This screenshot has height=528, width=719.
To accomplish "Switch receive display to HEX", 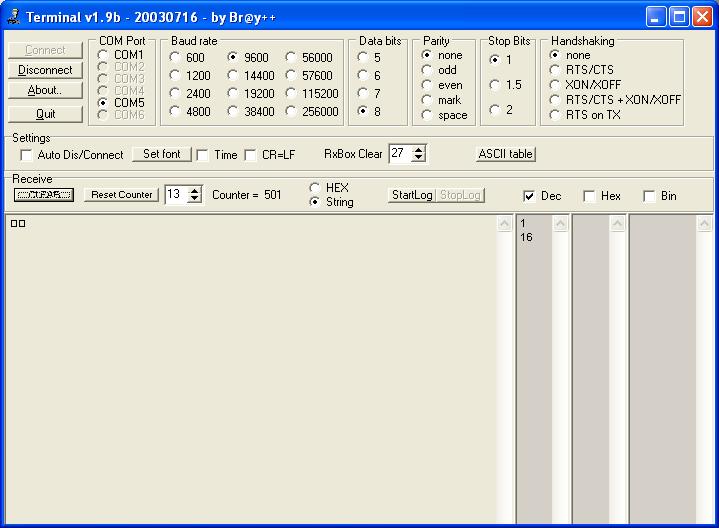I will pos(315,188).
